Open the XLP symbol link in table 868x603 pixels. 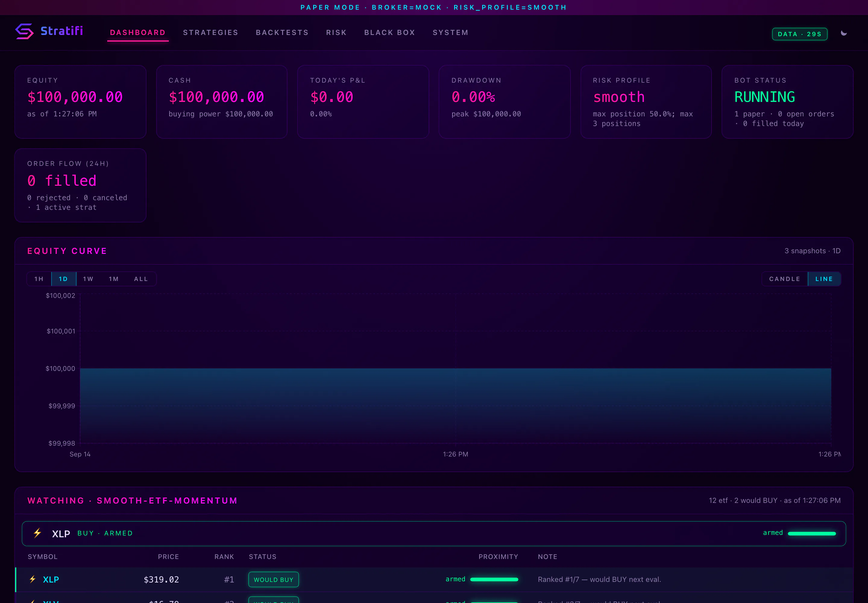pyautogui.click(x=51, y=579)
